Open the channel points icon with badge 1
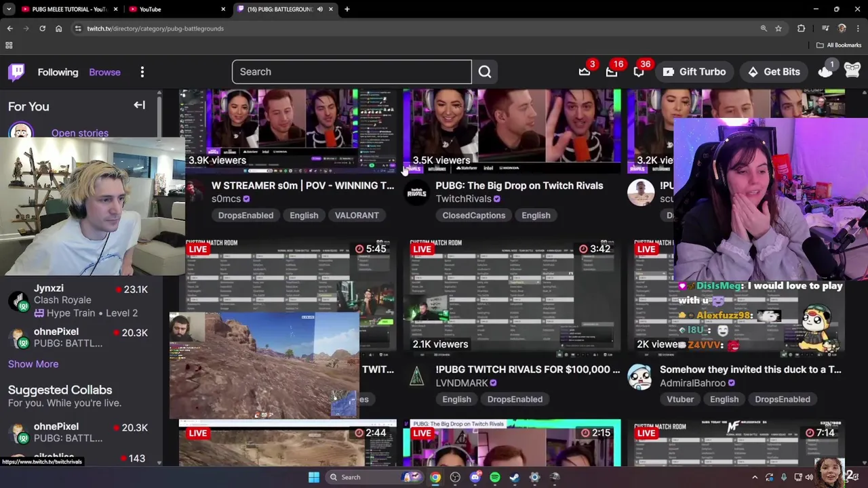Viewport: 868px width, 488px height. tap(825, 72)
